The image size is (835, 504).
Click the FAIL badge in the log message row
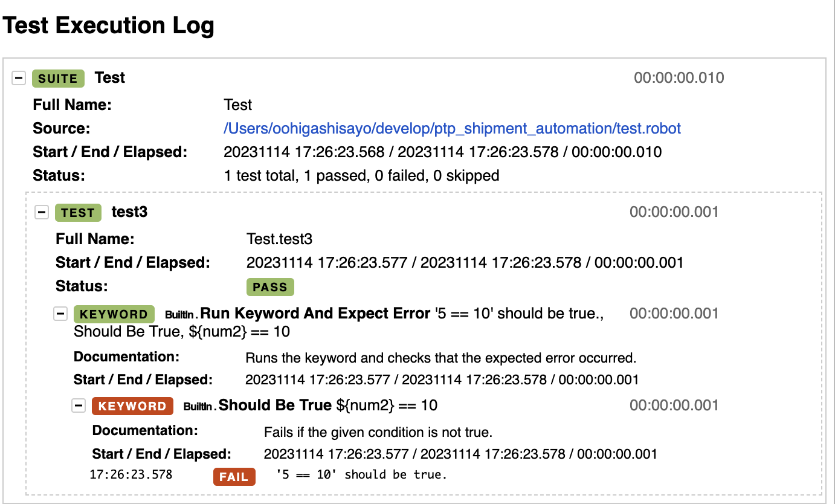pos(234,476)
